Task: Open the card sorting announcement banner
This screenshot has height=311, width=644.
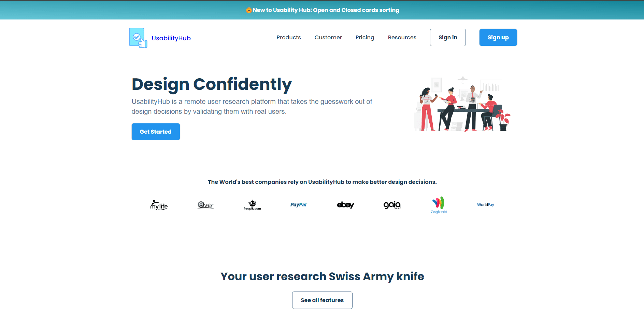Action: pos(322,10)
